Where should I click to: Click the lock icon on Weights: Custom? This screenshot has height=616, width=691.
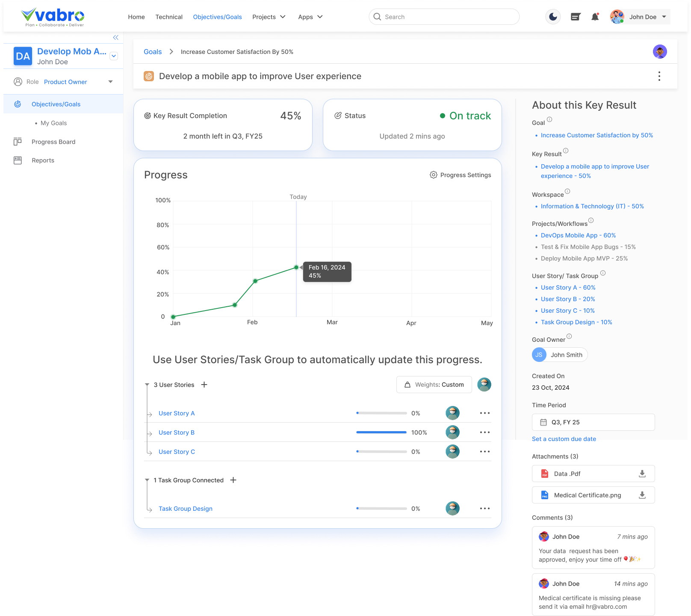coord(407,385)
